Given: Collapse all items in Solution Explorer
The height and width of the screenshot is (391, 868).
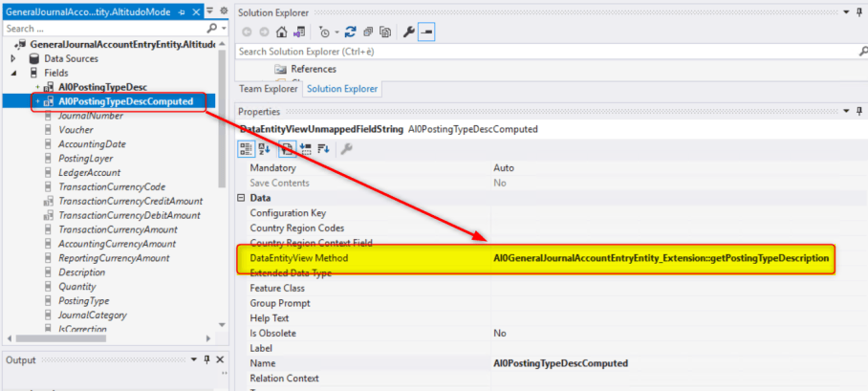Looking at the screenshot, I should [368, 33].
